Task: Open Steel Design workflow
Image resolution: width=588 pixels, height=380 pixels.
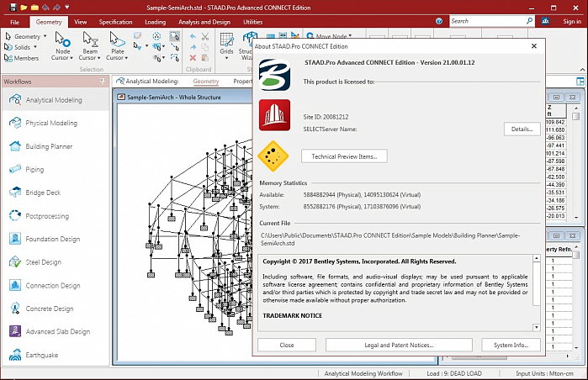Action: tap(56, 262)
